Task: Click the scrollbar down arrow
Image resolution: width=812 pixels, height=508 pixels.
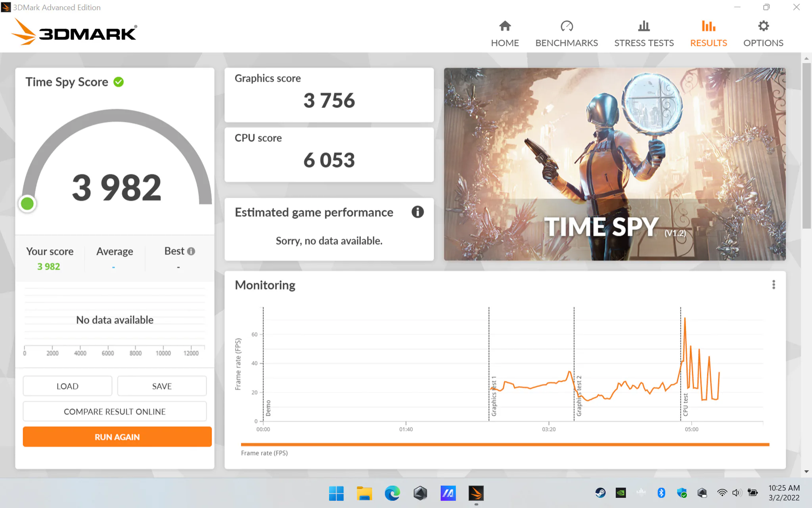Action: pos(806,472)
